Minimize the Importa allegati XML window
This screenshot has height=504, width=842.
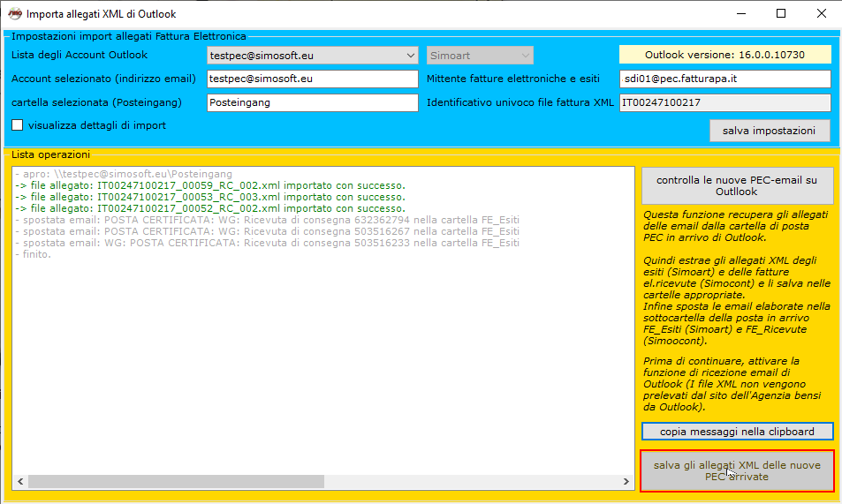pyautogui.click(x=740, y=14)
